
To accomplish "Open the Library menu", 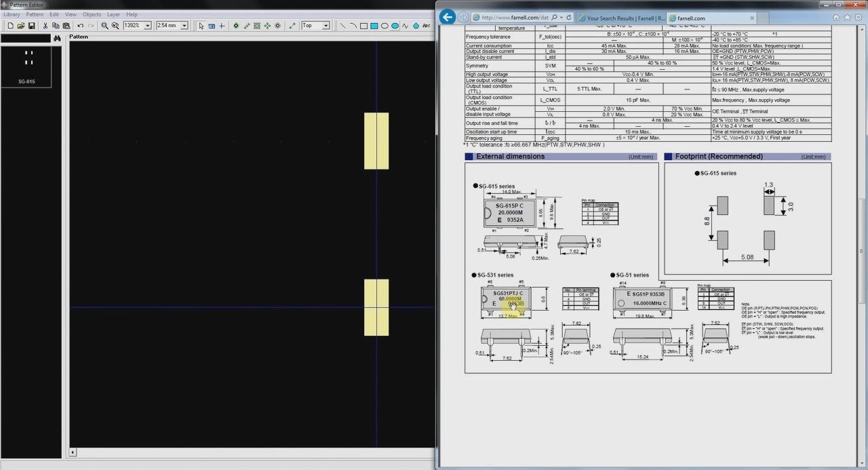I will (12, 14).
